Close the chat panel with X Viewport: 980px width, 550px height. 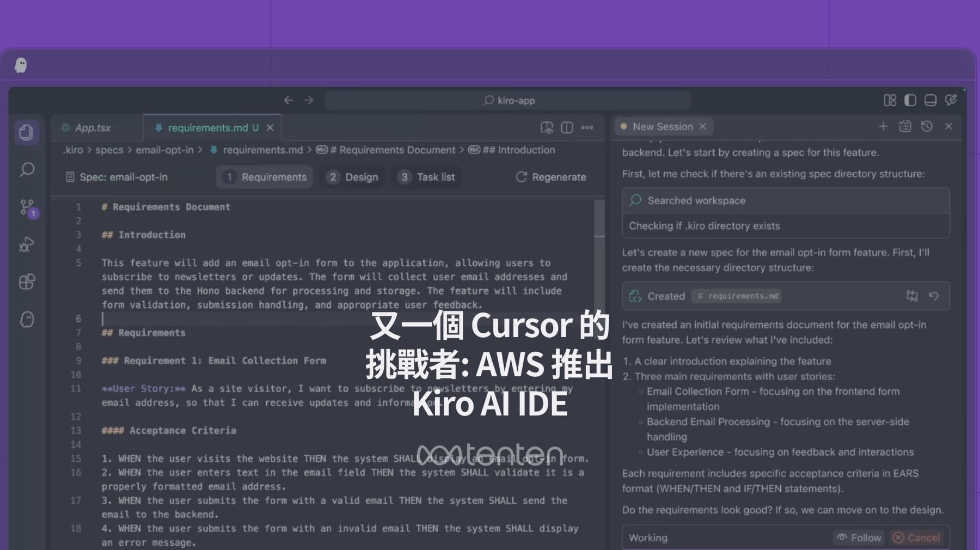click(948, 126)
